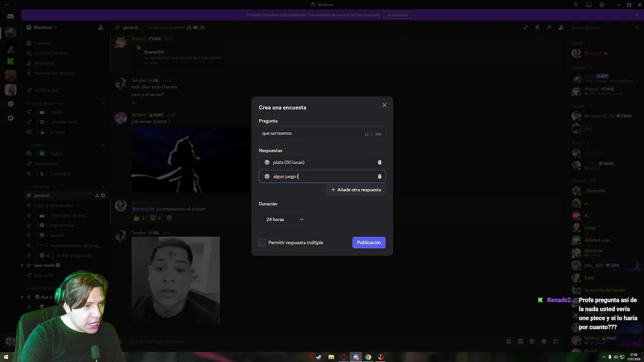
Task: Add another answer with 'Añade otra respuesta'
Action: [356, 190]
